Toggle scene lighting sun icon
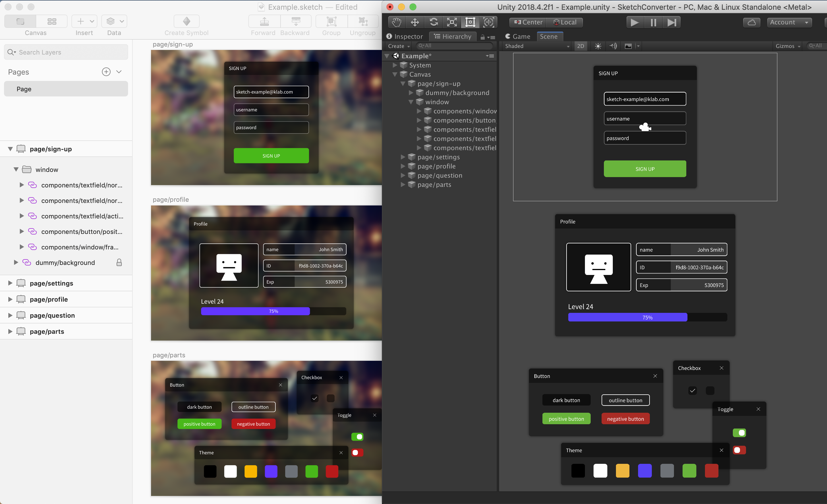 click(598, 46)
